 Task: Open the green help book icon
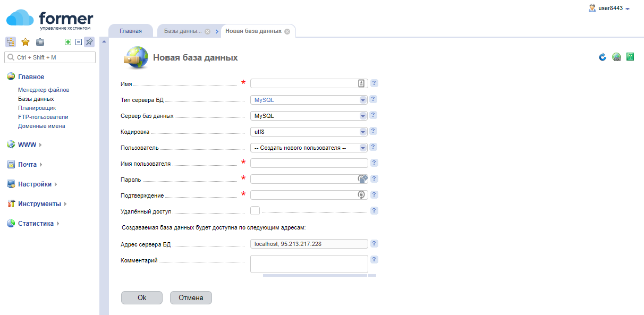pos(630,57)
